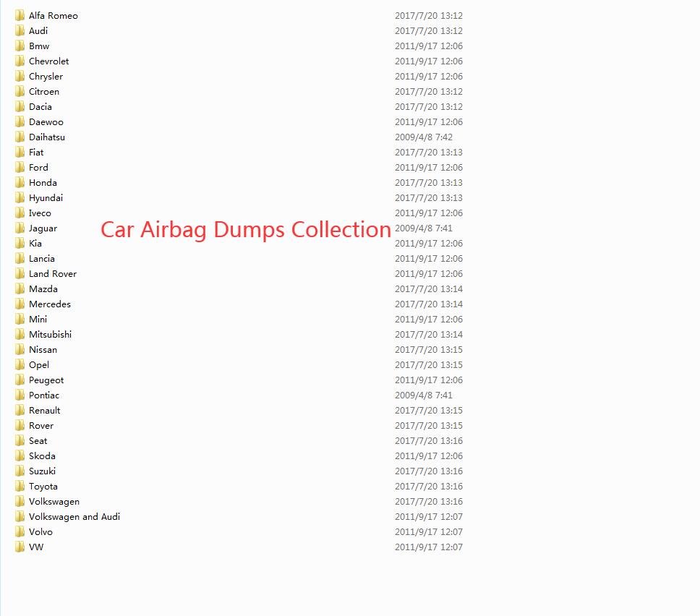This screenshot has width=700, height=616.
Task: Select the VW folder name
Action: click(x=36, y=547)
